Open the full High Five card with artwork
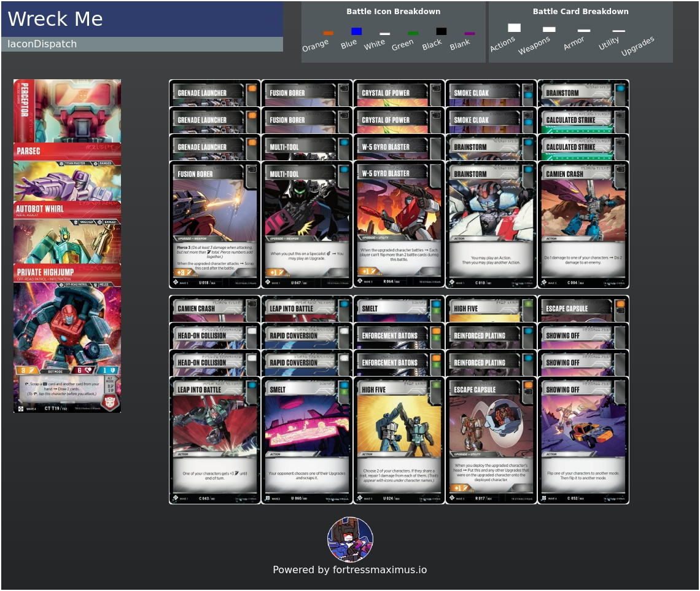The image size is (700, 591). point(399,440)
